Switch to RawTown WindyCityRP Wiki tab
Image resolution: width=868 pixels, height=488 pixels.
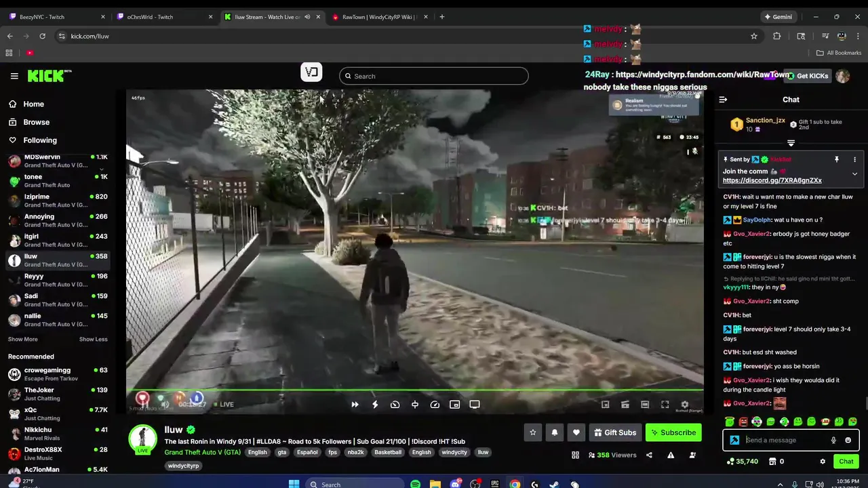click(380, 17)
